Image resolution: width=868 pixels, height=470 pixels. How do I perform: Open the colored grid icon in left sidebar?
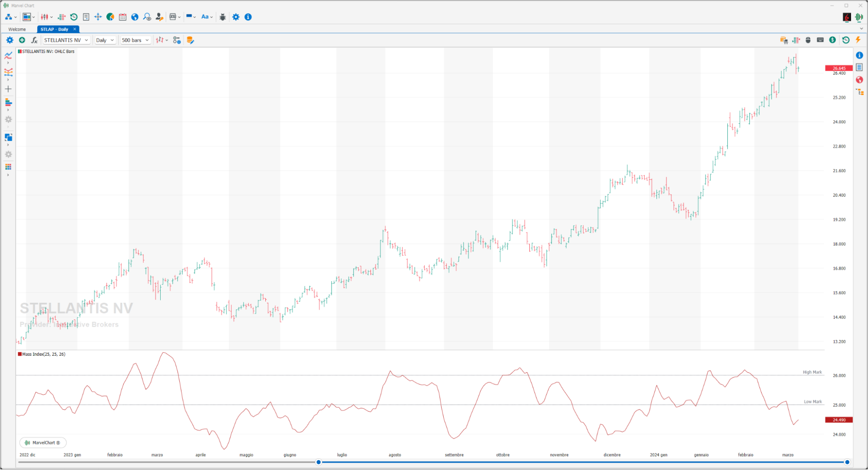pos(8,167)
